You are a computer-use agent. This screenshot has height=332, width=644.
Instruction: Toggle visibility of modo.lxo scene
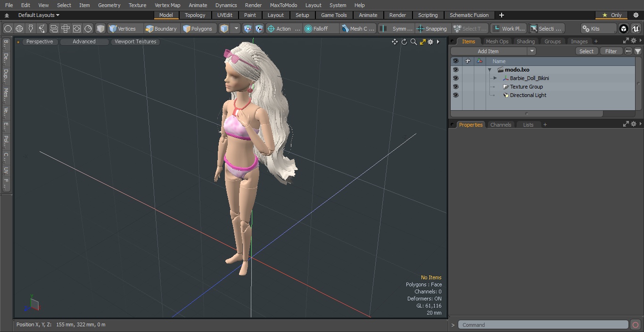click(x=455, y=70)
